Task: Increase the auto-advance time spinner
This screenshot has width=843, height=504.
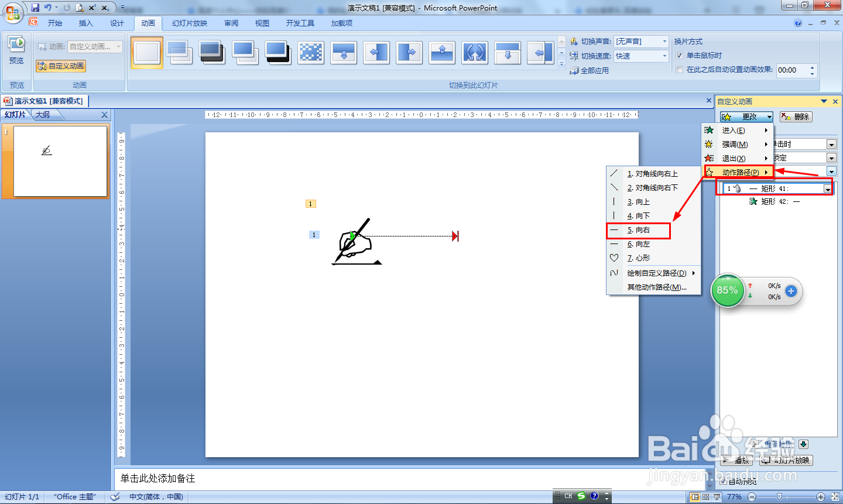Action: [812, 67]
